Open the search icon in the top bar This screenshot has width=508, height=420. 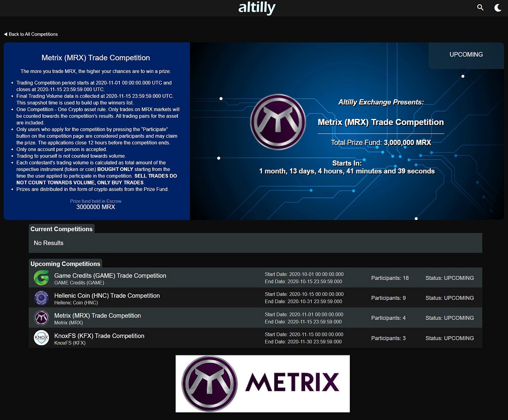tap(480, 7)
